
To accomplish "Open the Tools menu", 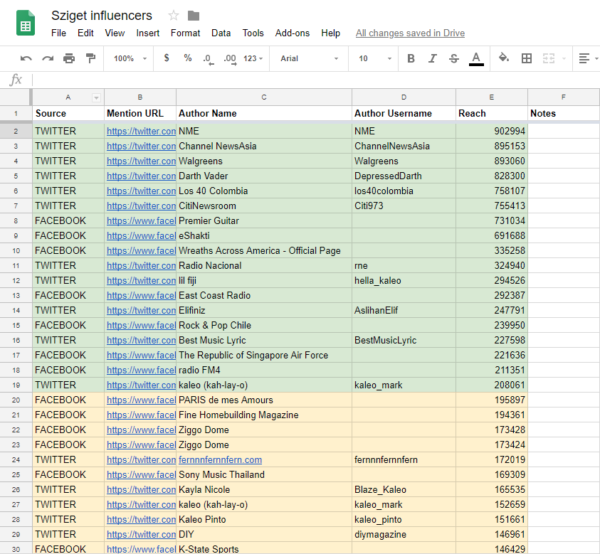I will [x=253, y=33].
